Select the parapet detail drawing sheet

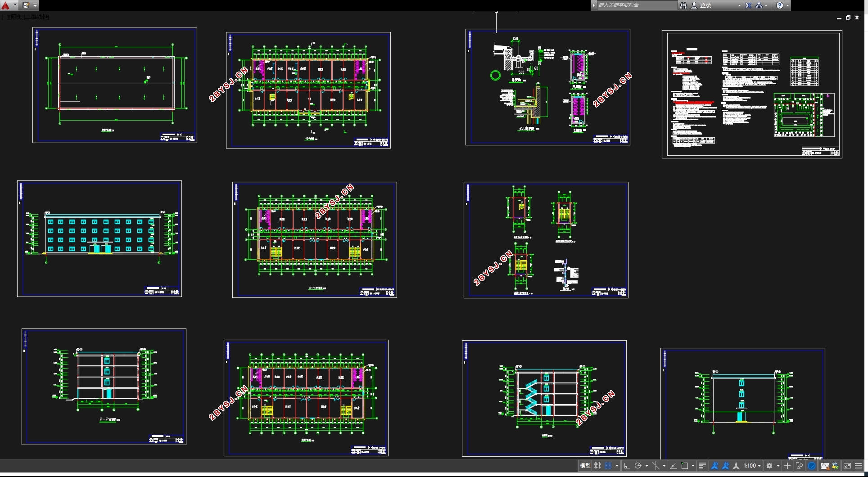coord(548,87)
